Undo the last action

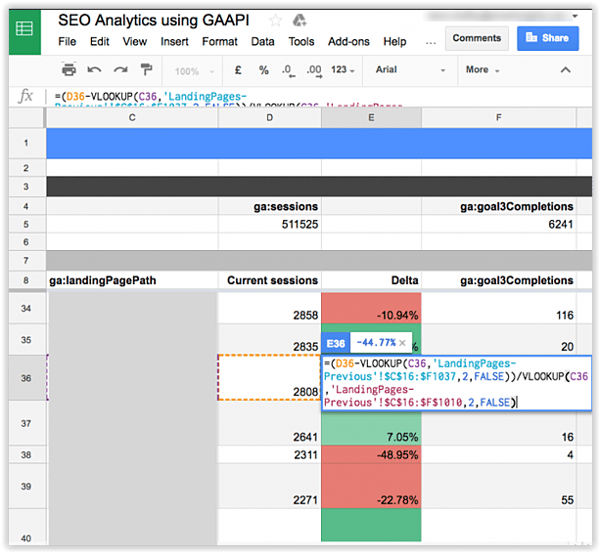pos(94,70)
